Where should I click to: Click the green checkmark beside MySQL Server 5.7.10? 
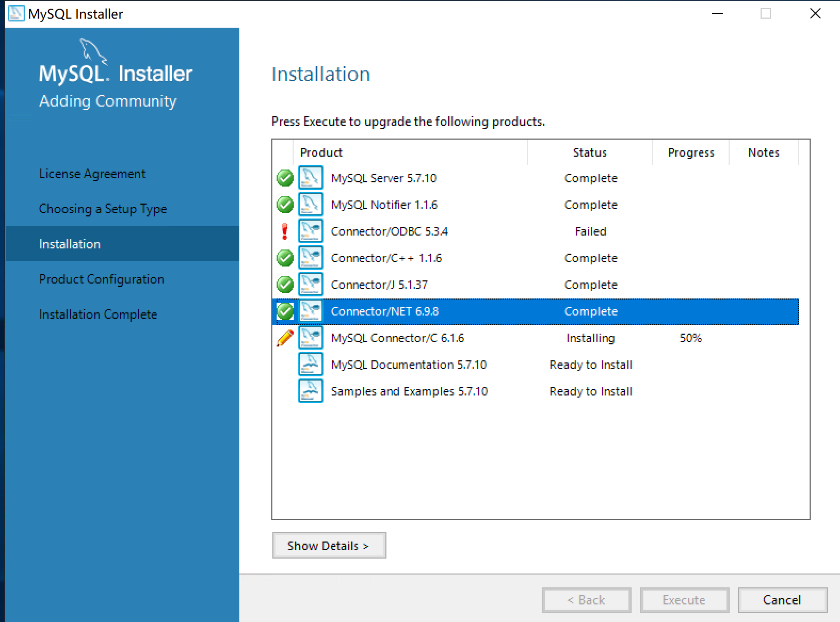(x=285, y=178)
